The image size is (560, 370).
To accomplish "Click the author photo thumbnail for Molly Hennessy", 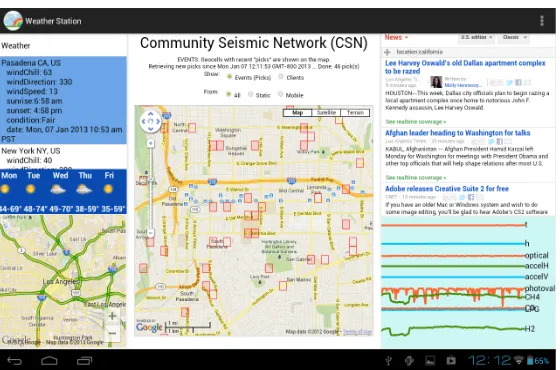I will click(x=436, y=82).
